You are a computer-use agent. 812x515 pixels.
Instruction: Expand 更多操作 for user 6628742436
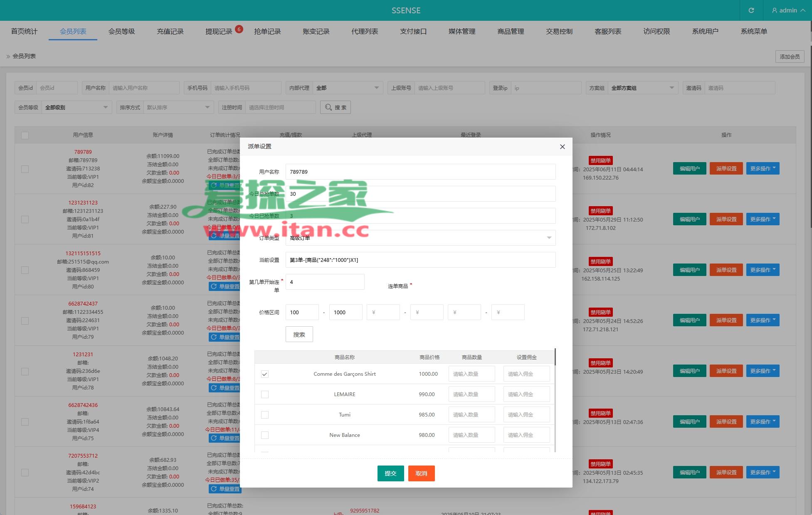tap(763, 421)
